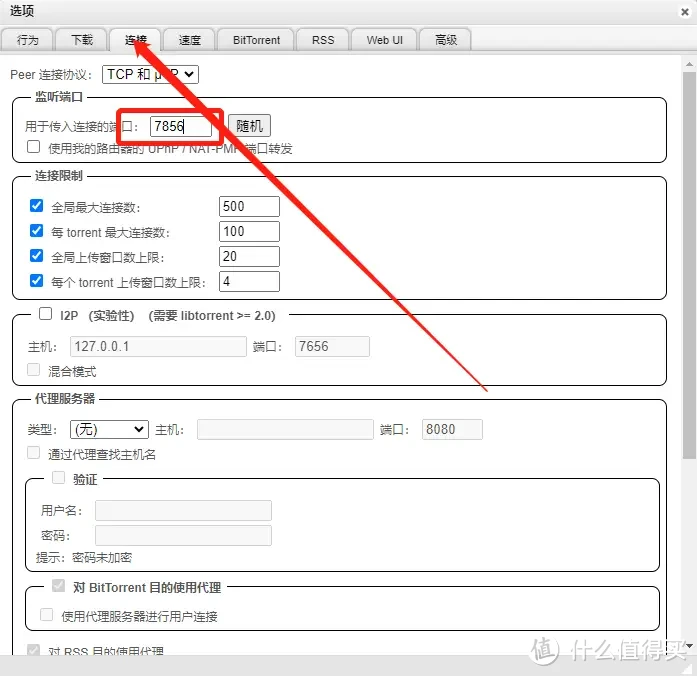697x676 pixels.
Task: Toggle 对 BitTorrent 目的使用代理 checkbox
Action: [58, 586]
